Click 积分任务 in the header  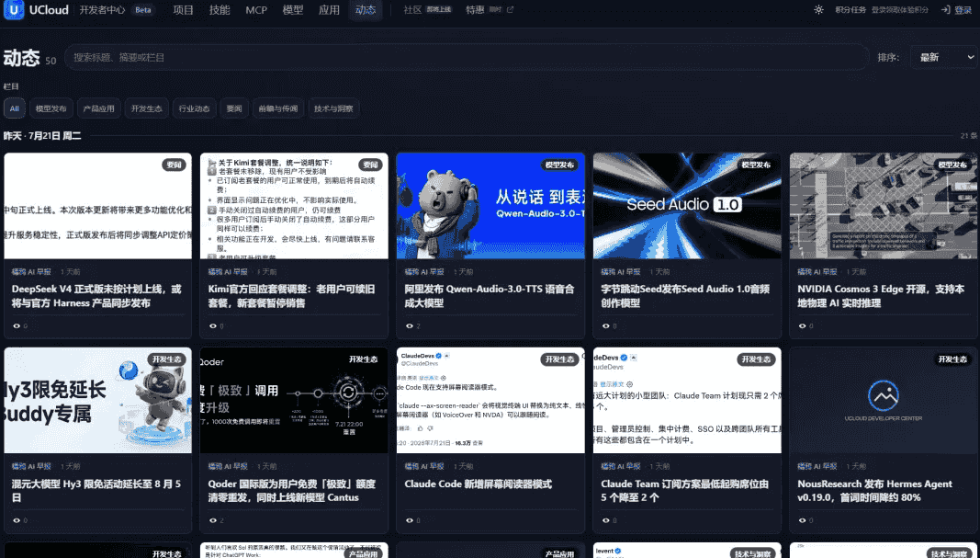(x=850, y=10)
